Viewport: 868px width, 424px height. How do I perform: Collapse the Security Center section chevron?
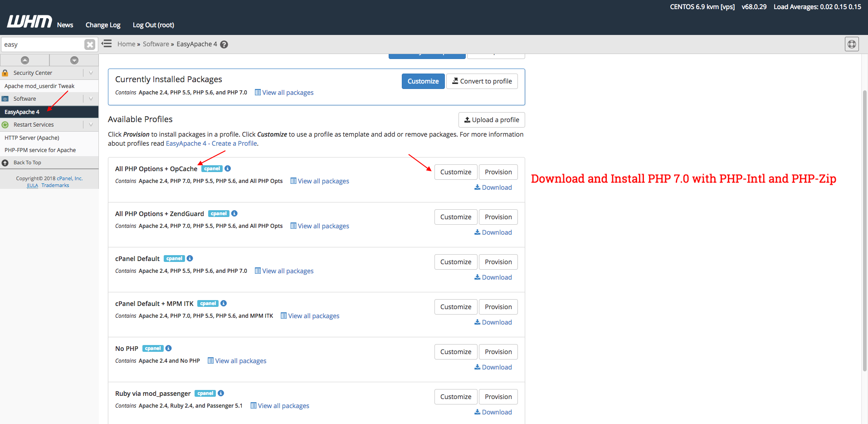point(91,73)
